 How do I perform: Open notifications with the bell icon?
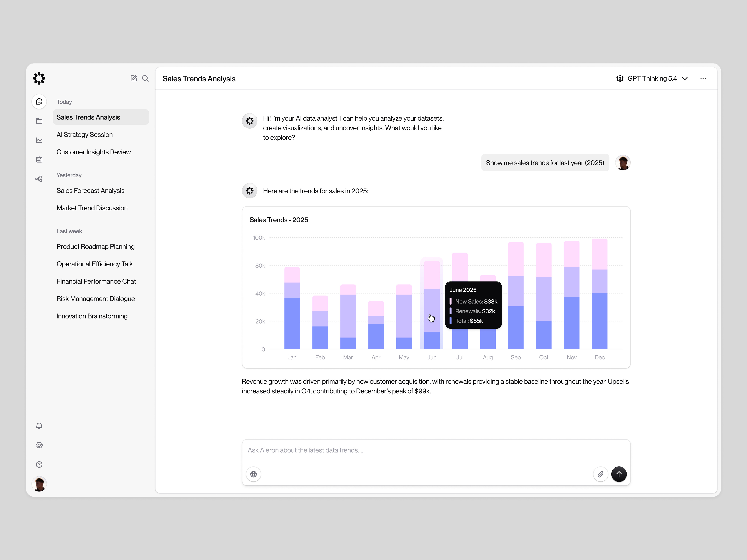[x=39, y=426]
